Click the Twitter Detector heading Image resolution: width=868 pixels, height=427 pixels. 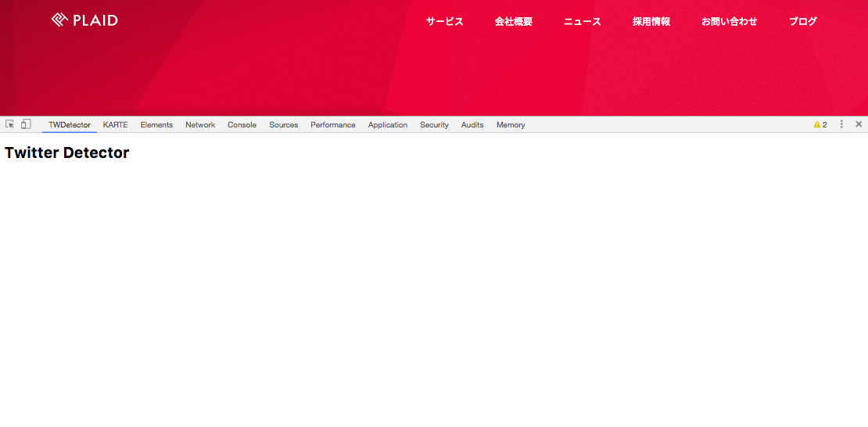pyautogui.click(x=67, y=153)
